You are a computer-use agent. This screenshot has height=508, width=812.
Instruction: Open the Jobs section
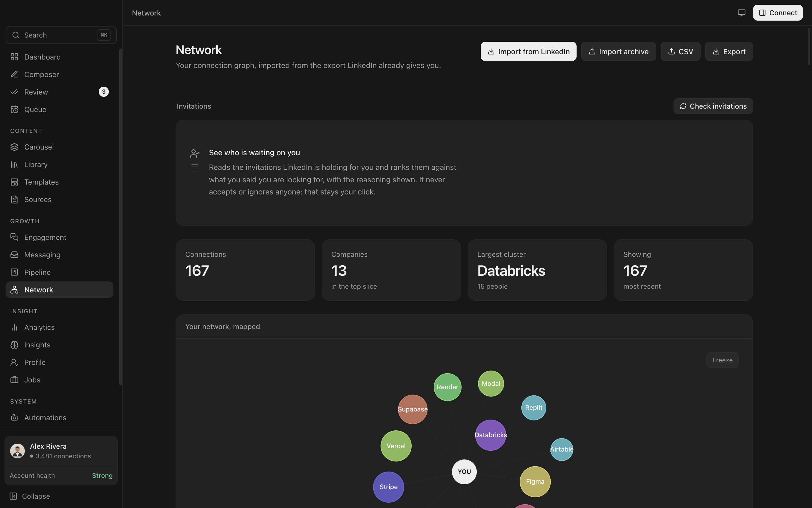click(59, 380)
